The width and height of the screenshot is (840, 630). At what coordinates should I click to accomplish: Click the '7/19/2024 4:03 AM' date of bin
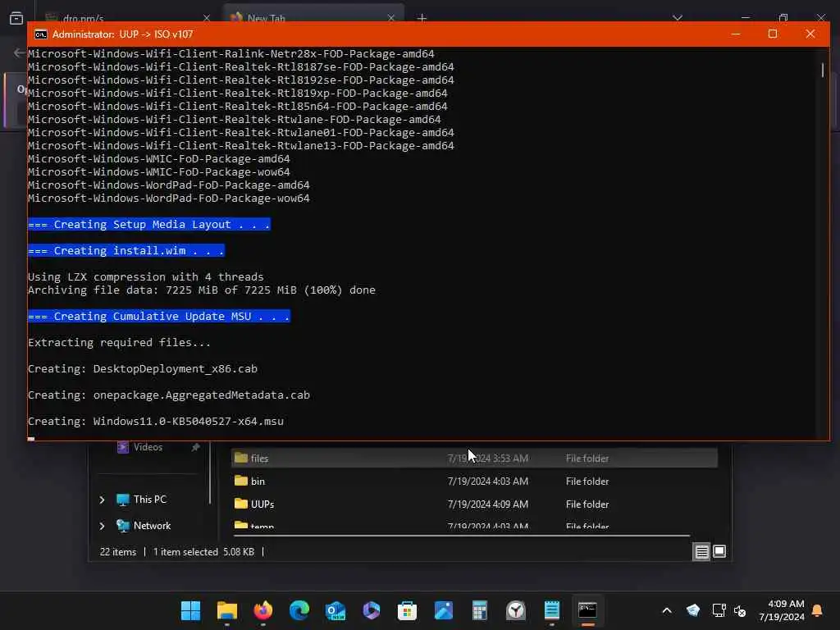[x=487, y=481]
